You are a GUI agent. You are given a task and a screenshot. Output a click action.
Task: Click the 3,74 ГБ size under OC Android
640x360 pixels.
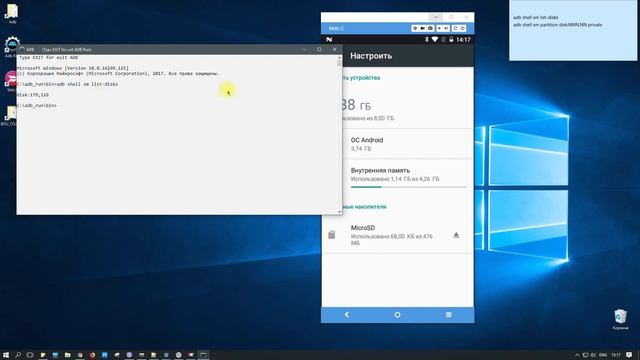tap(361, 149)
